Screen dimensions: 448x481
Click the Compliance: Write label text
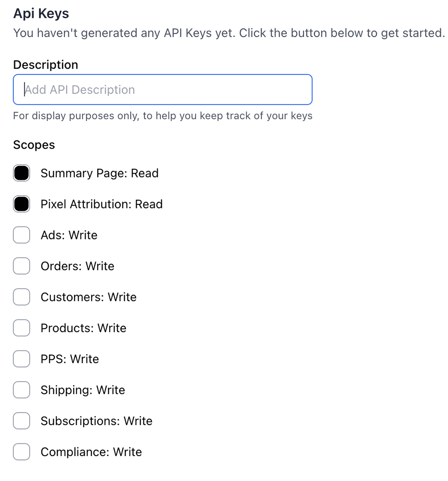click(x=91, y=452)
